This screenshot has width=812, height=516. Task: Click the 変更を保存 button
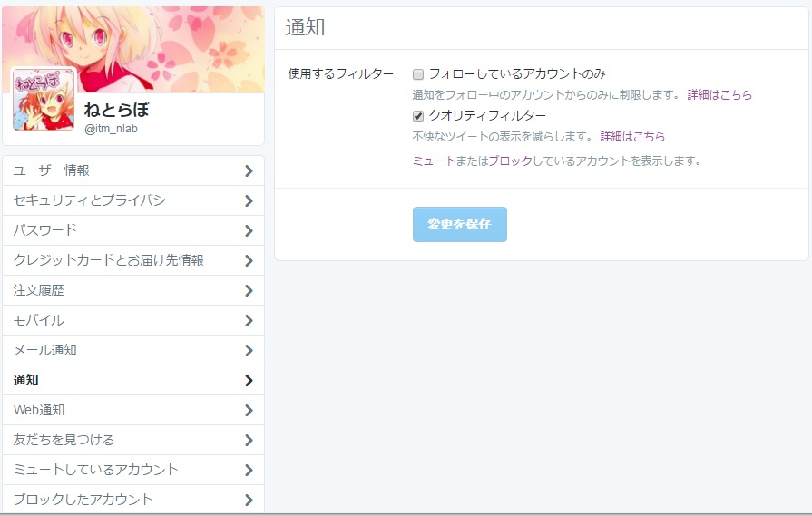(459, 224)
